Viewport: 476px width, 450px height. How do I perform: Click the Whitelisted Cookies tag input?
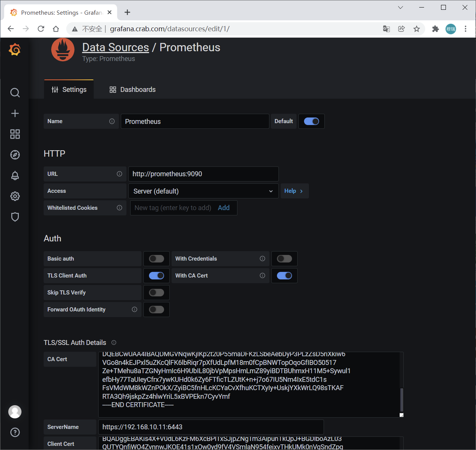173,208
